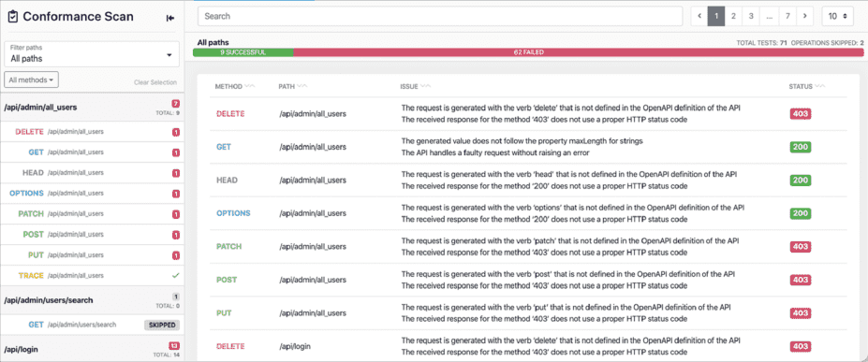Click the grey 1 badge on users/search group
868x362 pixels.
tap(176, 297)
